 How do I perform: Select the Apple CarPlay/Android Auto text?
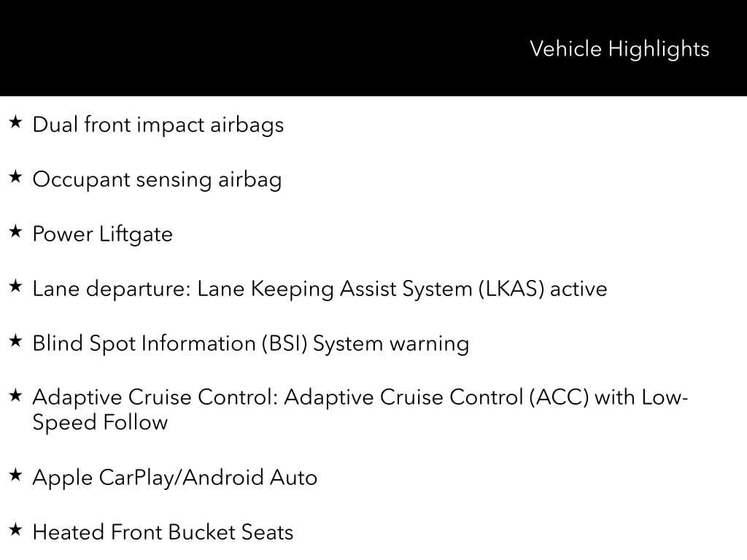[175, 478]
